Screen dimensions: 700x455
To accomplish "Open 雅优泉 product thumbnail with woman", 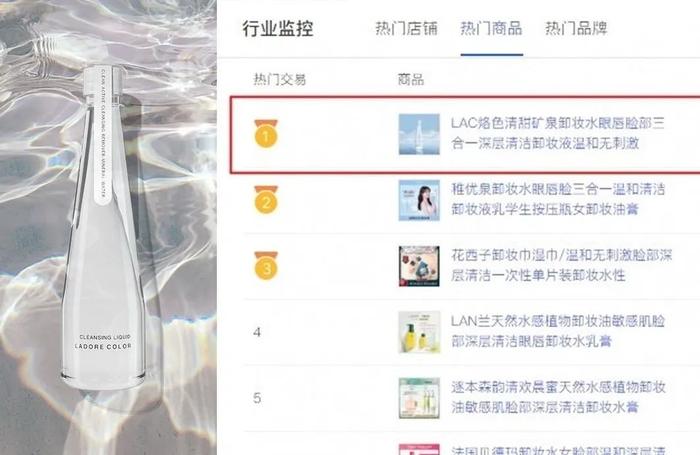I will (419, 200).
